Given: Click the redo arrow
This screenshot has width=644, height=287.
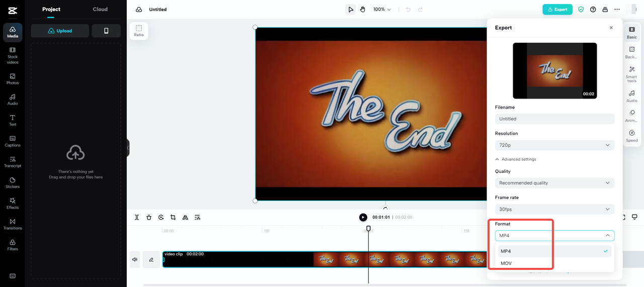Looking at the screenshot, I should [420, 10].
